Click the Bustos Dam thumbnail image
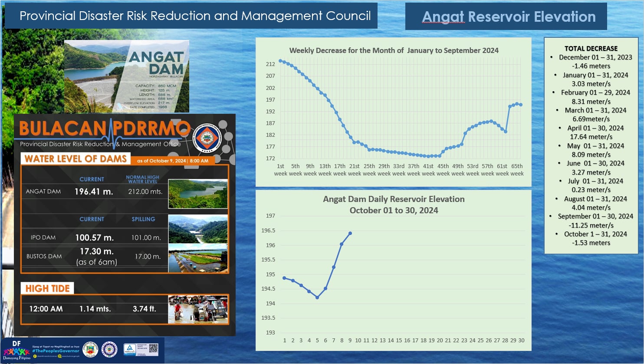Viewport: 644px width, 364px height. [198, 258]
